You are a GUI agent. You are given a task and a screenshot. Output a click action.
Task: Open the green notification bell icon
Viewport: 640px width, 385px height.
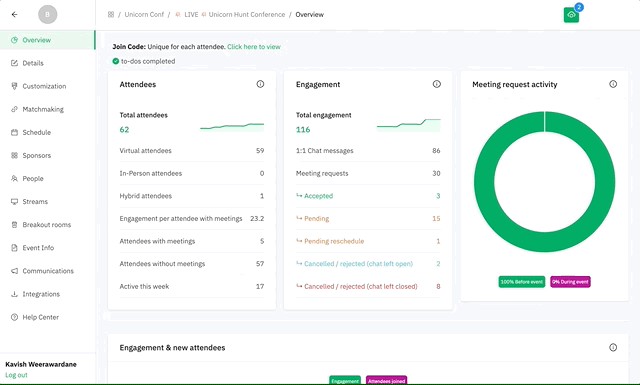tap(571, 15)
